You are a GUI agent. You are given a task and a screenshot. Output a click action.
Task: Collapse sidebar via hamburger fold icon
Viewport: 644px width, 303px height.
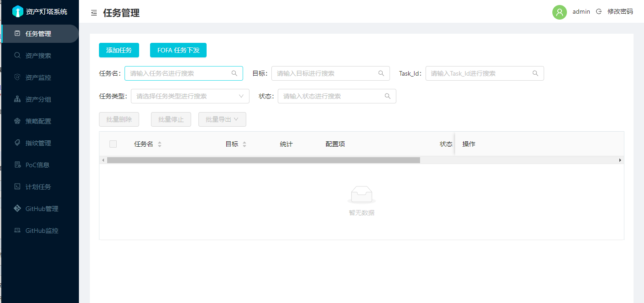click(x=94, y=13)
